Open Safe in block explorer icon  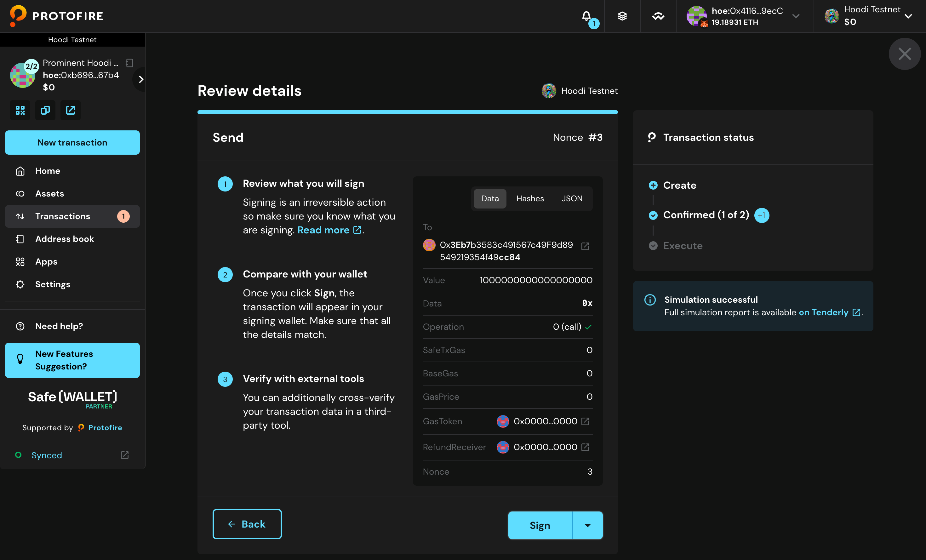[70, 110]
